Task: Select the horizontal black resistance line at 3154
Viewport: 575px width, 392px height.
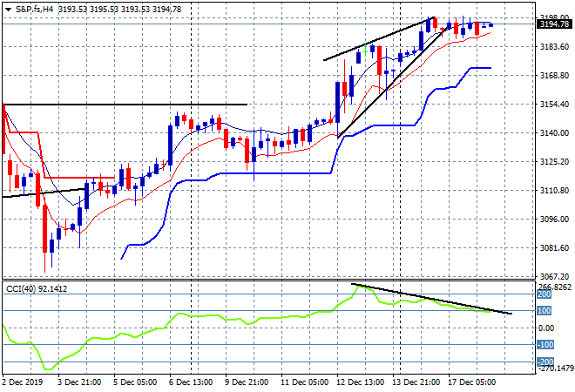Action: (125, 105)
